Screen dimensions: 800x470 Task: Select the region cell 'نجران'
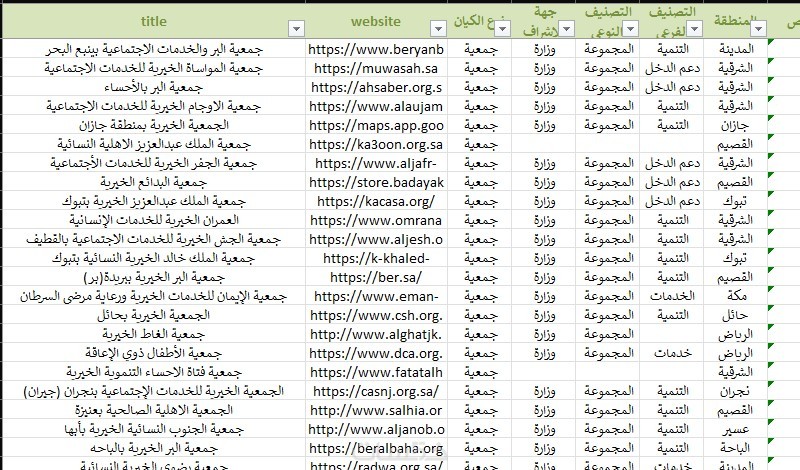tap(735, 391)
